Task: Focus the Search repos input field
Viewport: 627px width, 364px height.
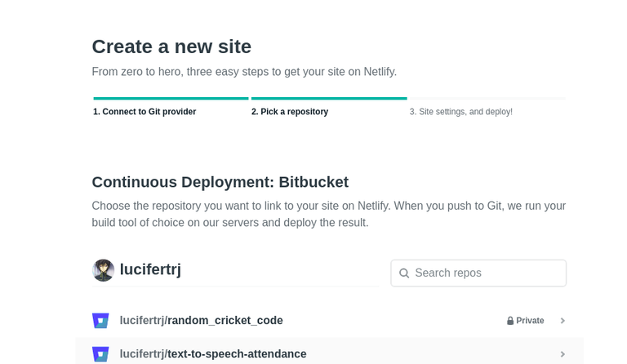Action: pyautogui.click(x=487, y=273)
